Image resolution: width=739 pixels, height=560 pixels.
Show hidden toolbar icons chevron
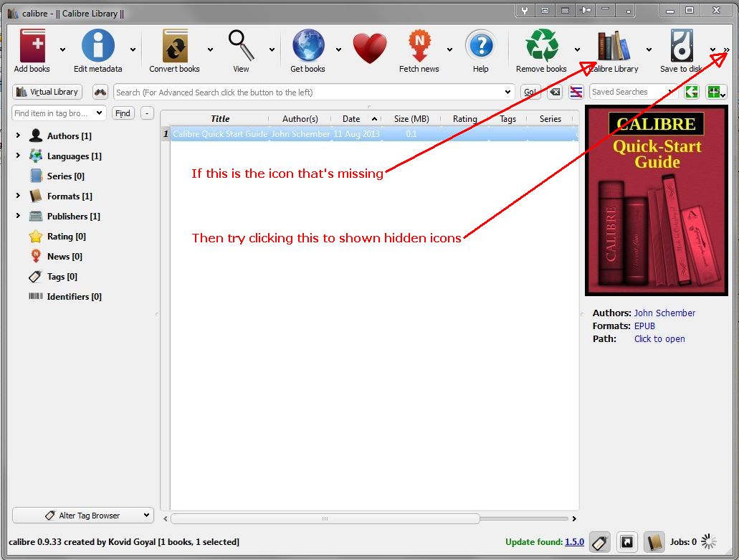pos(727,49)
